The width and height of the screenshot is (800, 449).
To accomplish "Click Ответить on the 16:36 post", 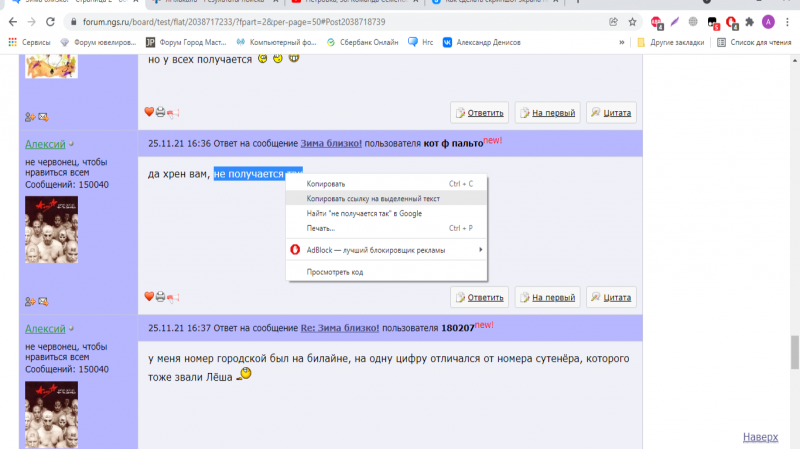I will pos(480,297).
